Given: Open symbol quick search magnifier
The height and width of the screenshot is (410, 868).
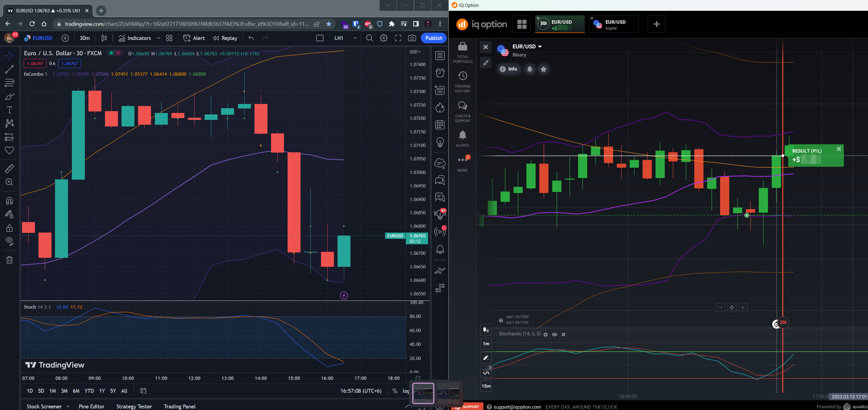Looking at the screenshot, I should (x=369, y=38).
